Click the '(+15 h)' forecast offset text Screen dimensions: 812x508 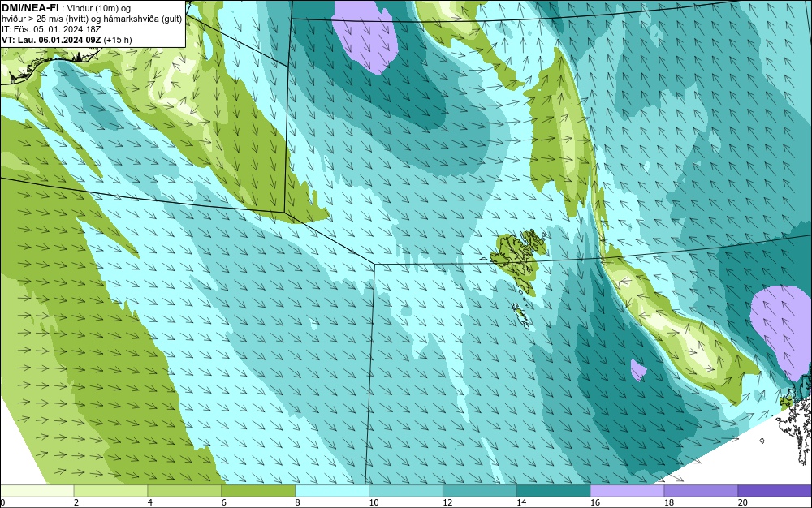click(x=118, y=40)
